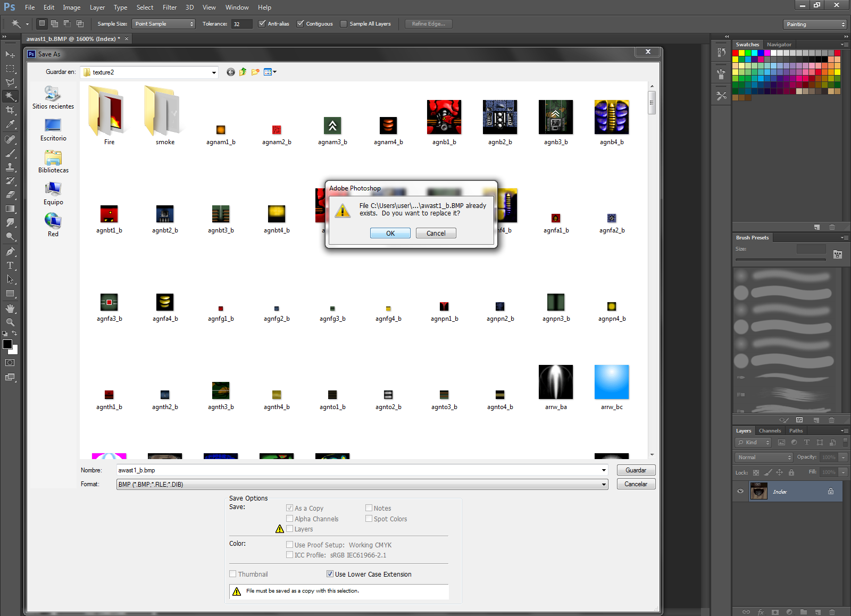This screenshot has width=851, height=616.
Task: Toggle Anti-alias checkbox
Action: (262, 23)
